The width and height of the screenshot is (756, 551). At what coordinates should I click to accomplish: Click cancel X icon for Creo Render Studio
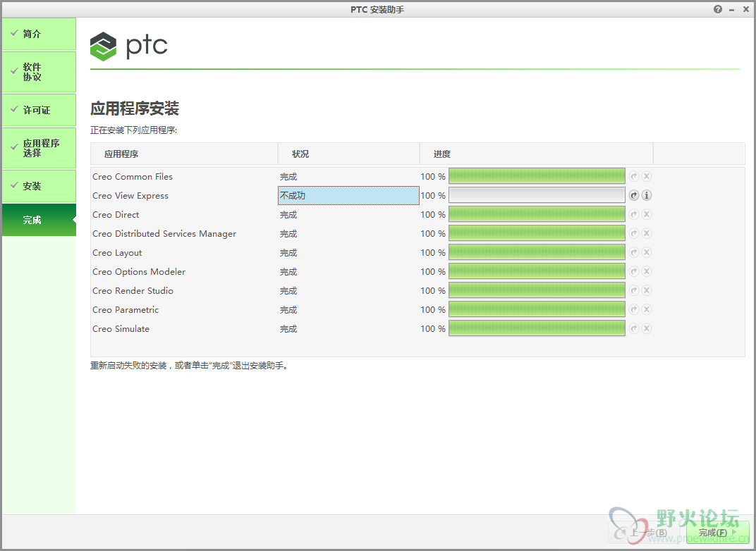click(x=647, y=290)
